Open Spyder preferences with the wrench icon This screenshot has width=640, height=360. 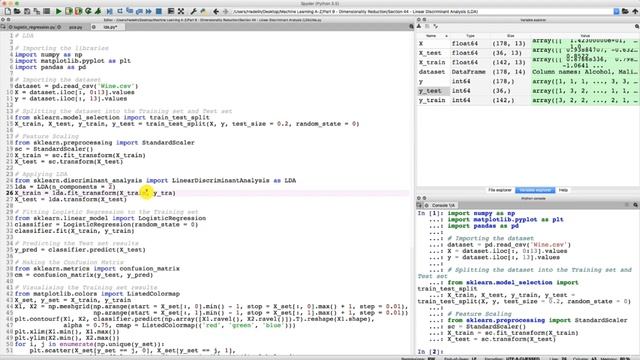click(193, 11)
